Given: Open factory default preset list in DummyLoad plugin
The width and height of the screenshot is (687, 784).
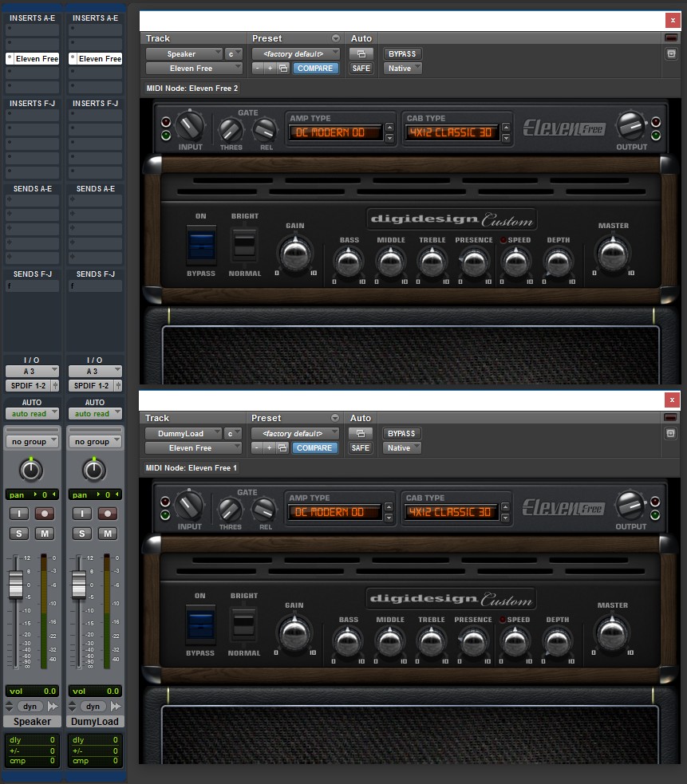Looking at the screenshot, I should pos(295,434).
